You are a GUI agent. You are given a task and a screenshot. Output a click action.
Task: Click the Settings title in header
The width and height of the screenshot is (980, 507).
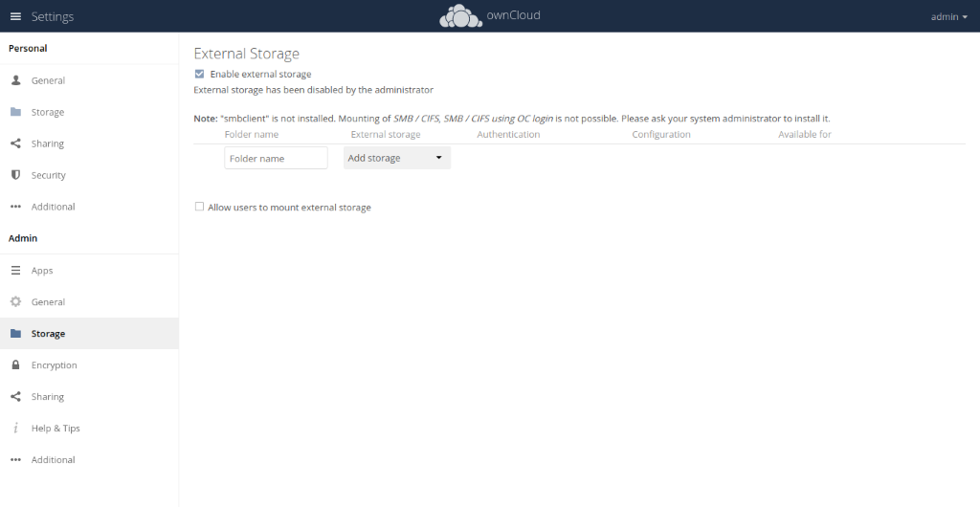coord(52,16)
